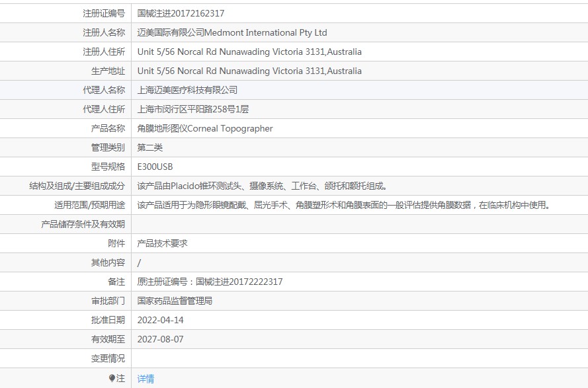This screenshot has height=388, width=588.
Task: Click the 审批部门 label
Action: click(108, 301)
